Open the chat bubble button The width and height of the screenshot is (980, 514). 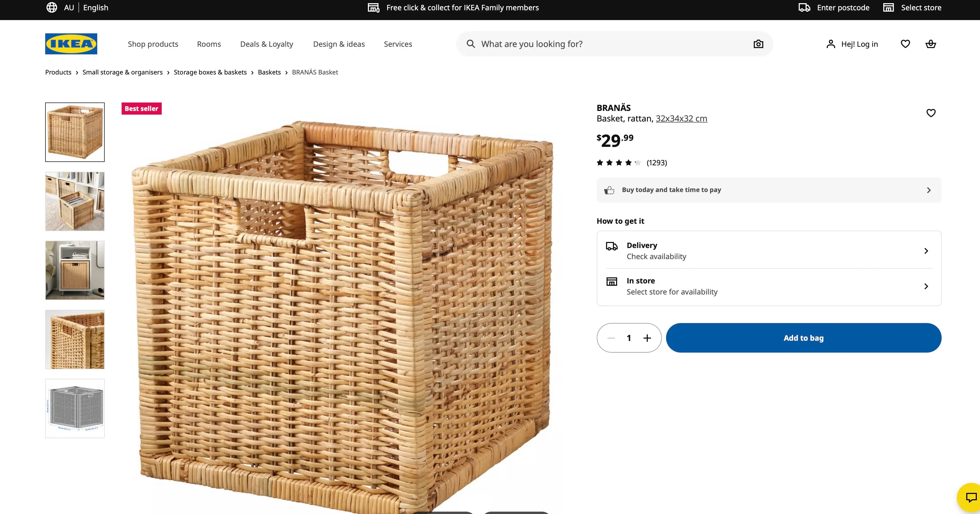coord(970,497)
